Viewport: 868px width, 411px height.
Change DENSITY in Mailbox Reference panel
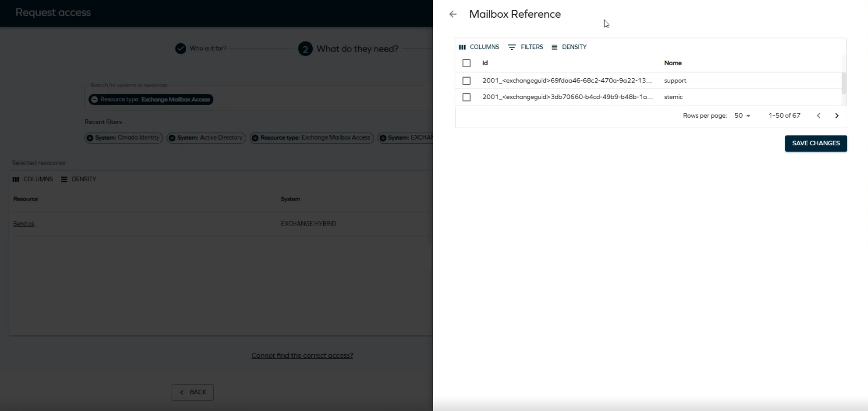(569, 47)
